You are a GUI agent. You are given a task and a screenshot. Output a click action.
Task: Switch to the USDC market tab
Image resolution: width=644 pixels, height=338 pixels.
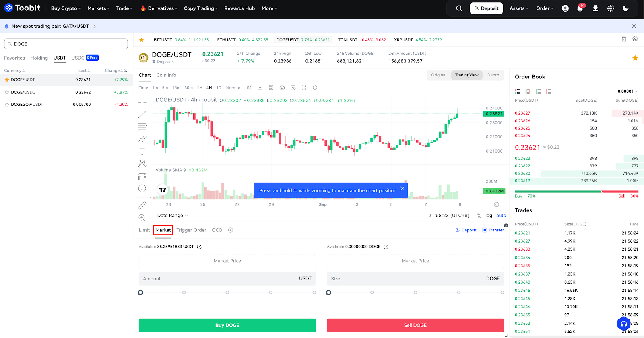pos(78,58)
